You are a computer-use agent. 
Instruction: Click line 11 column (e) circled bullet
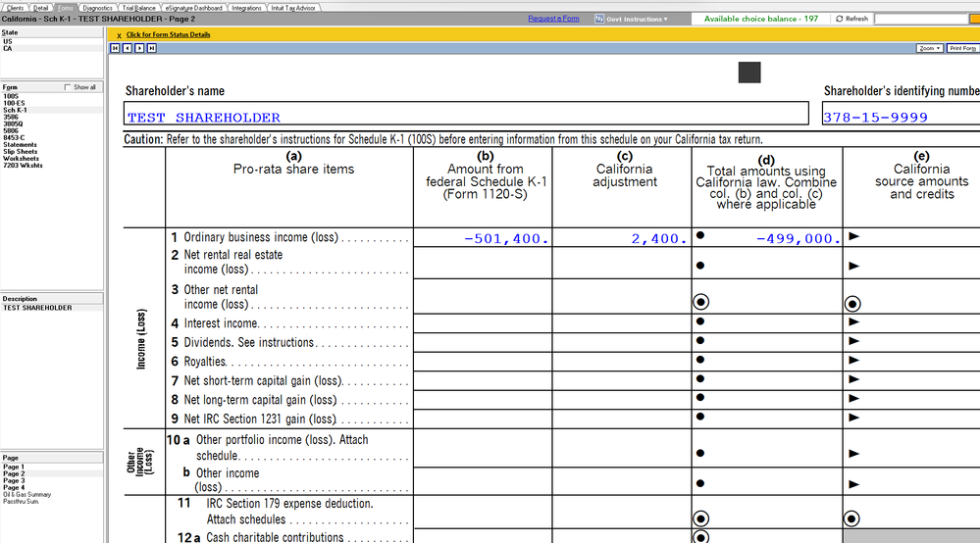851,518
